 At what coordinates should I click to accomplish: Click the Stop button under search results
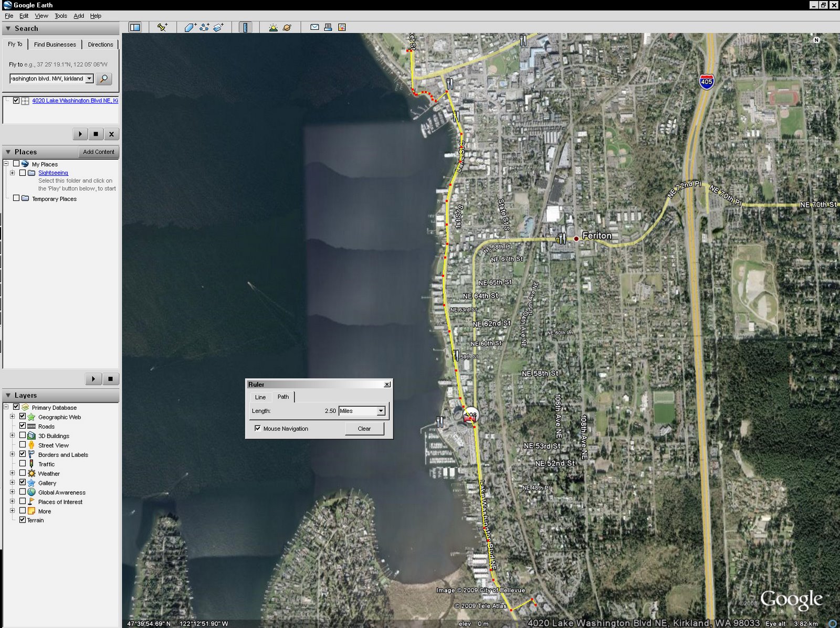[x=96, y=134]
